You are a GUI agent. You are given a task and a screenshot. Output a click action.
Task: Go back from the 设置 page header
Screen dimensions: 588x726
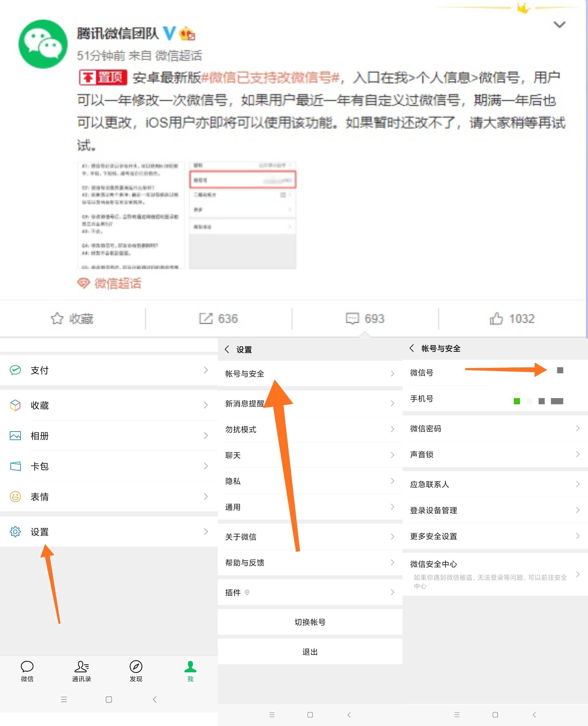tap(227, 349)
